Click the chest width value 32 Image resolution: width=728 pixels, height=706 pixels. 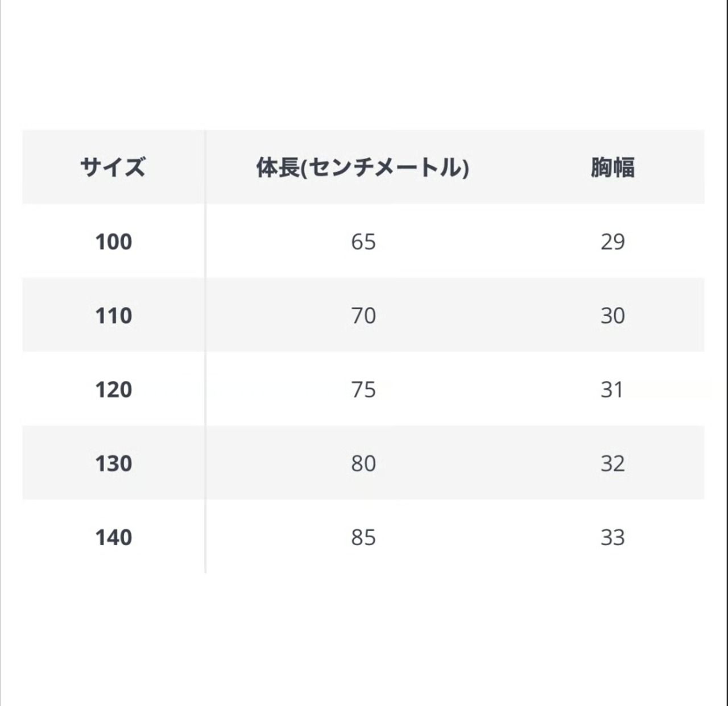pos(613,463)
